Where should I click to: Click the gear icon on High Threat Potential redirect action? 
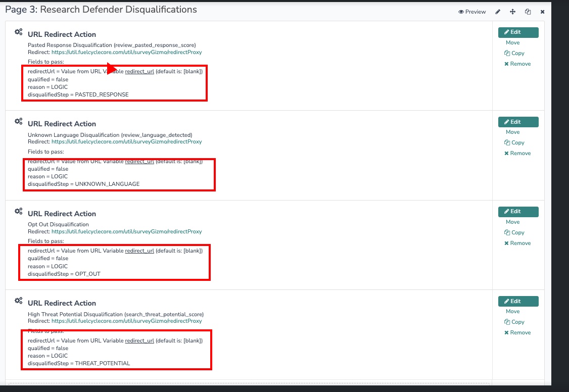[18, 301]
